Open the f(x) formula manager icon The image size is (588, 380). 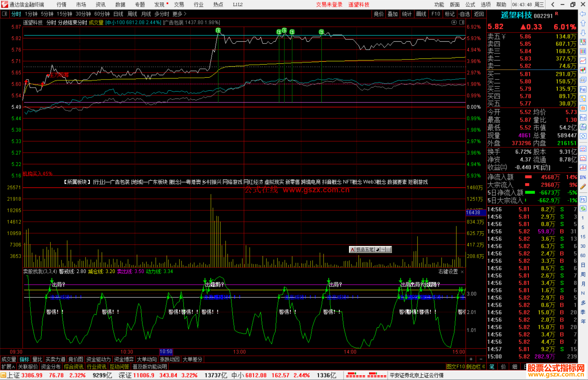583,127
